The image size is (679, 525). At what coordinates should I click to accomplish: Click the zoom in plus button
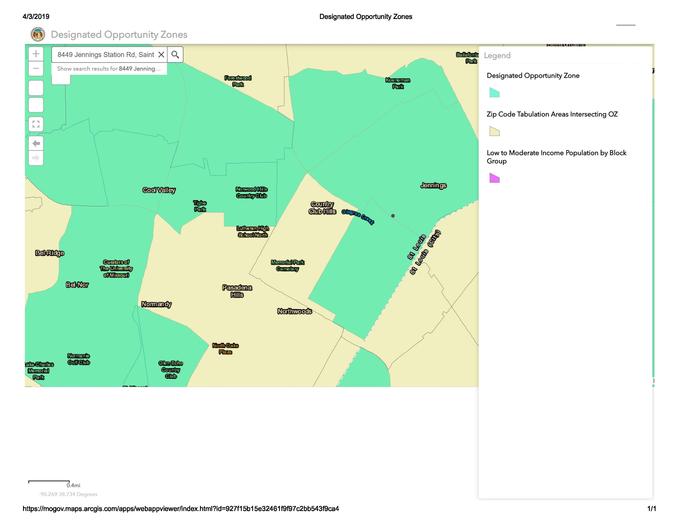point(36,54)
